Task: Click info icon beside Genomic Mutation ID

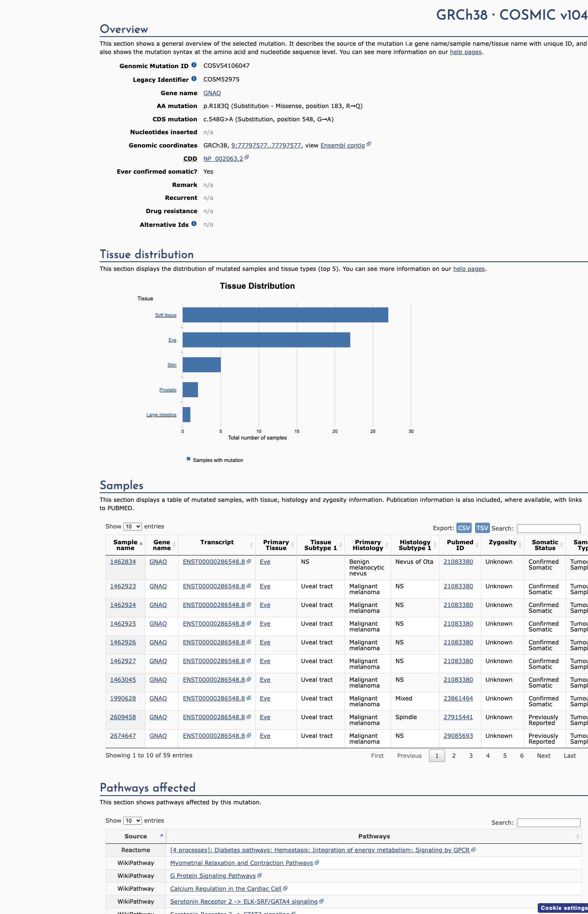Action: pyautogui.click(x=194, y=65)
